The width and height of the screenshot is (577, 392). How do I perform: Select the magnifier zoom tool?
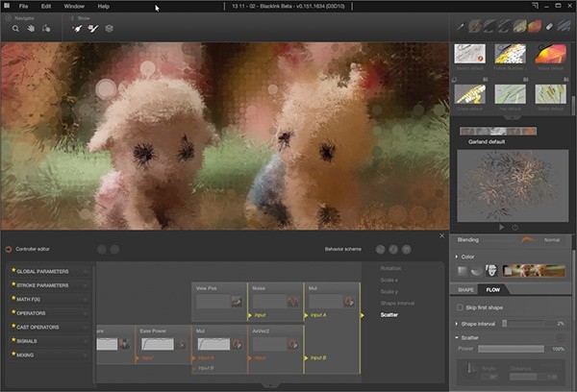[x=15, y=28]
